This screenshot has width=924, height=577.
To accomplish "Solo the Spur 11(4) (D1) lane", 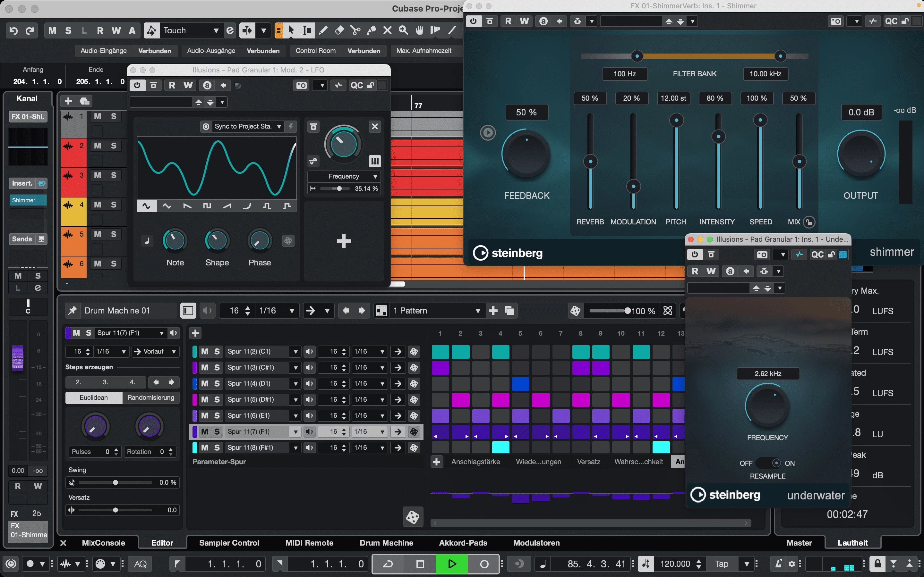I will (217, 383).
